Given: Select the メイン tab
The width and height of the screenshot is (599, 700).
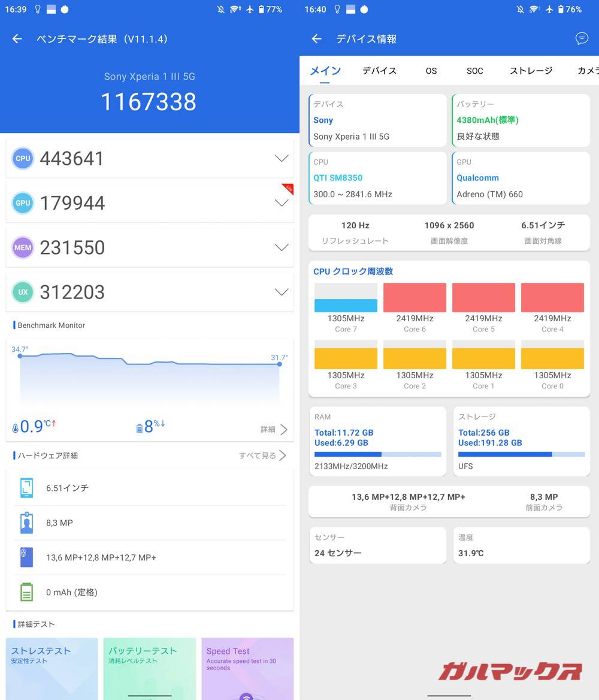Looking at the screenshot, I should 325,71.
